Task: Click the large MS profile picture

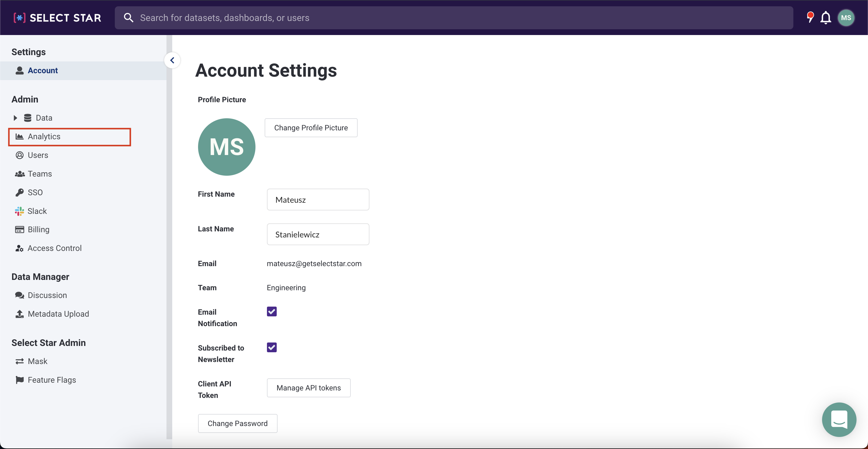Action: coord(226,147)
